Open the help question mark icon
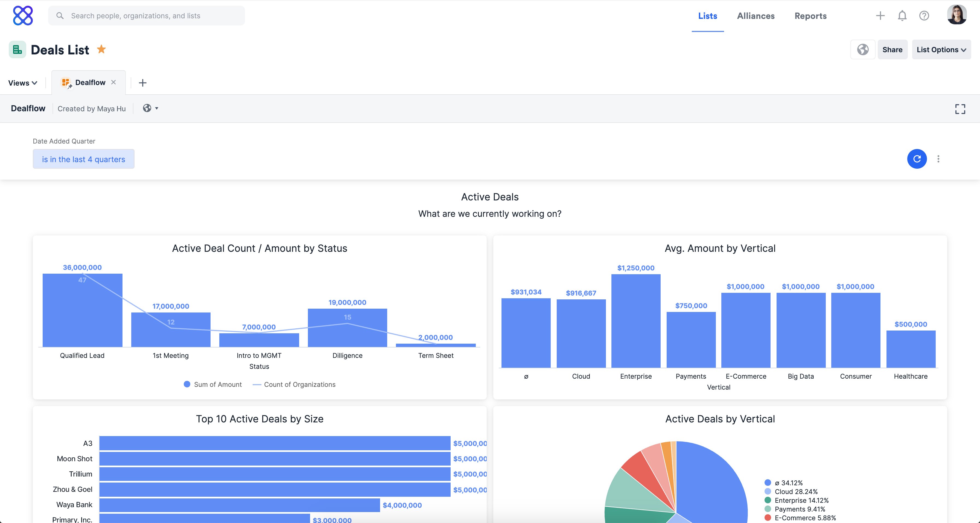The height and width of the screenshot is (523, 980). point(924,16)
